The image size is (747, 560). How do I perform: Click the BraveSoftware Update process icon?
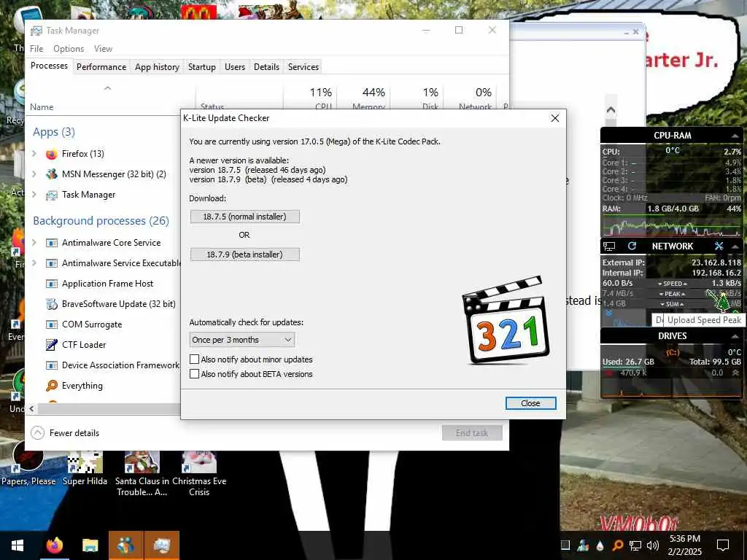point(52,304)
